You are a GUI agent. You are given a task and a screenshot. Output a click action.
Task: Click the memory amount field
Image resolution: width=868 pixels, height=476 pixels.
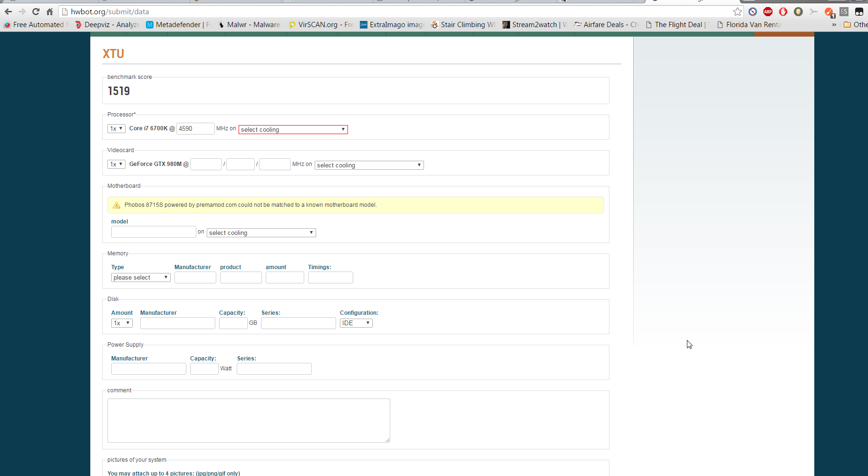[x=285, y=277]
